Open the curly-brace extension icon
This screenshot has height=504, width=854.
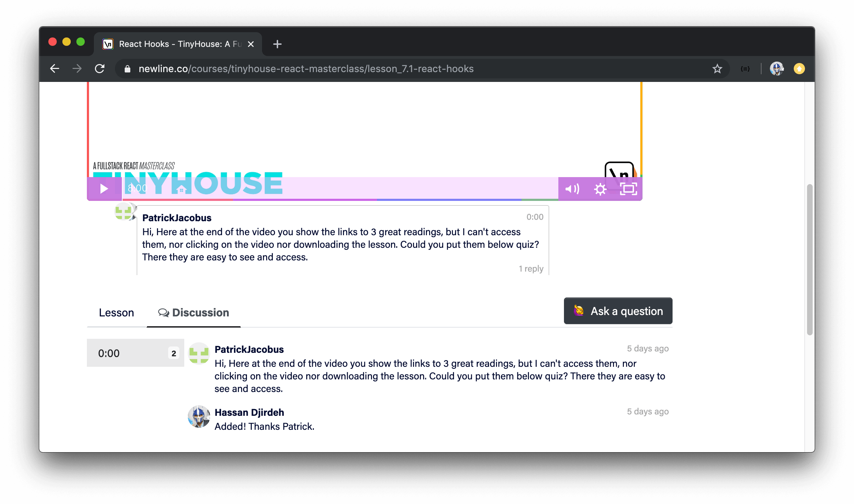[x=745, y=69]
